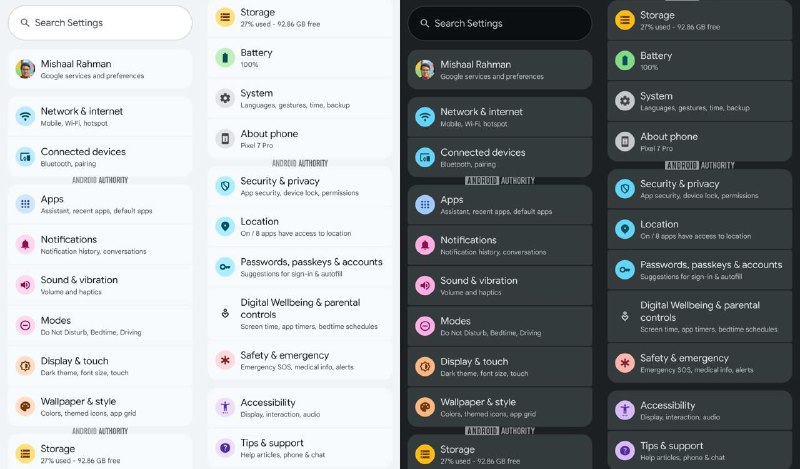Click the dark-theme Modes do-not-disturb icon
This screenshot has height=469, width=800.
tap(424, 326)
